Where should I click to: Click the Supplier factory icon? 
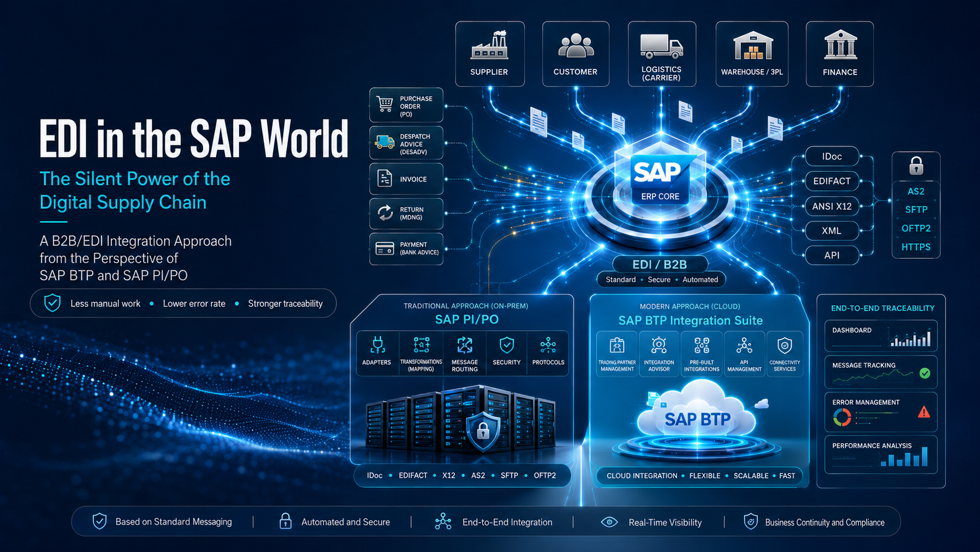pyautogui.click(x=489, y=45)
